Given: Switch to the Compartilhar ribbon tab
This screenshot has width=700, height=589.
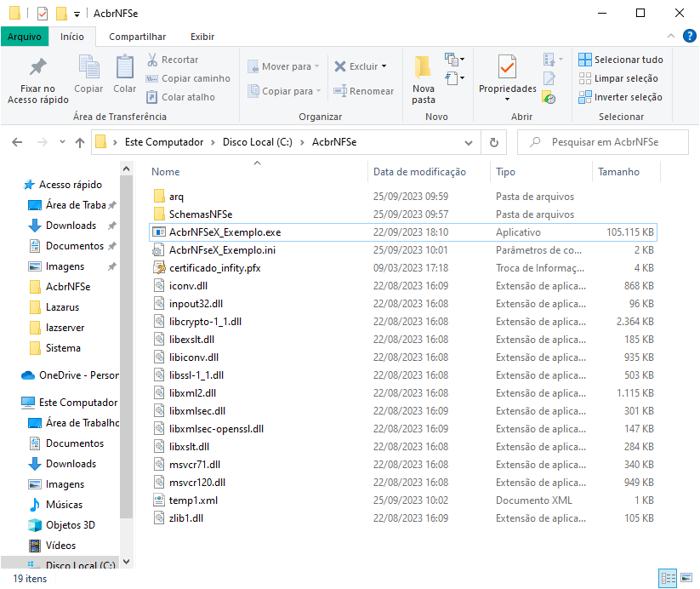Looking at the screenshot, I should pos(138,37).
